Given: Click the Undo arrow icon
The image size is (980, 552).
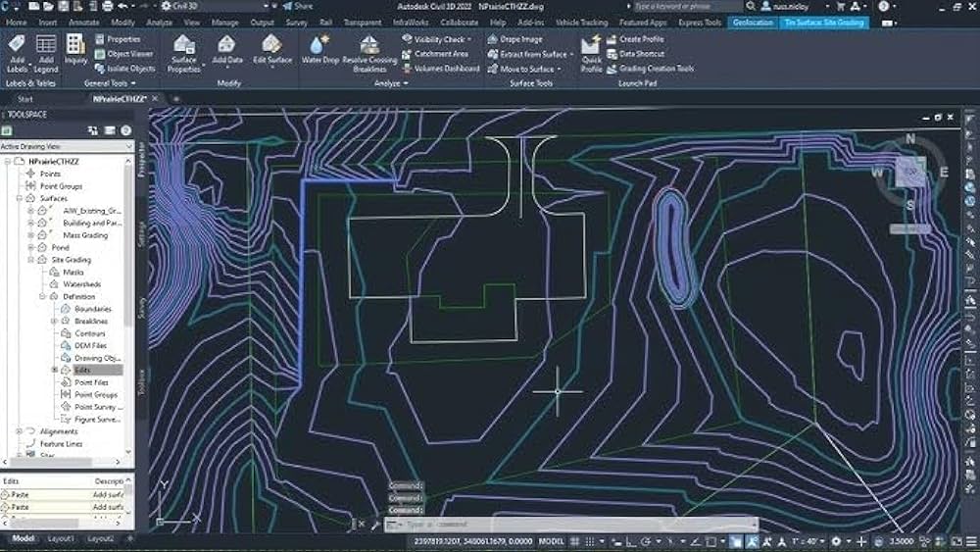Looking at the screenshot, I should pyautogui.click(x=122, y=6).
